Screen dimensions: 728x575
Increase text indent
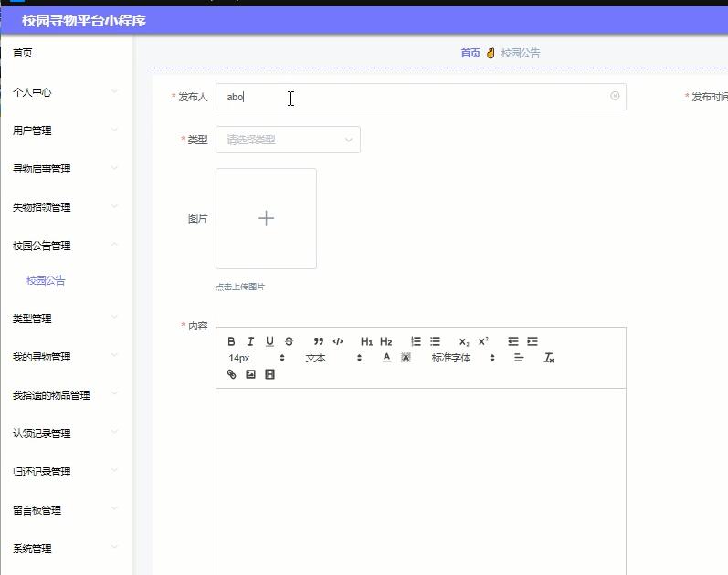pyautogui.click(x=533, y=341)
